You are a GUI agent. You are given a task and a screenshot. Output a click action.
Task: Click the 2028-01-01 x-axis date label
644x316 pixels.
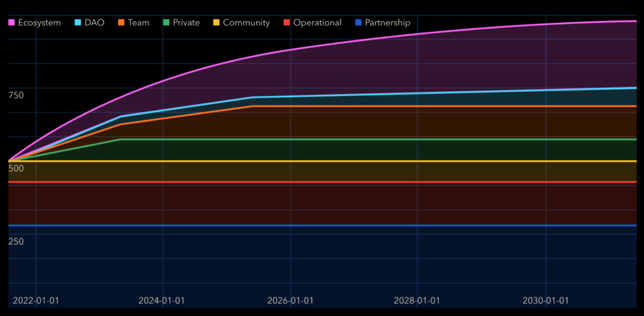pyautogui.click(x=418, y=300)
